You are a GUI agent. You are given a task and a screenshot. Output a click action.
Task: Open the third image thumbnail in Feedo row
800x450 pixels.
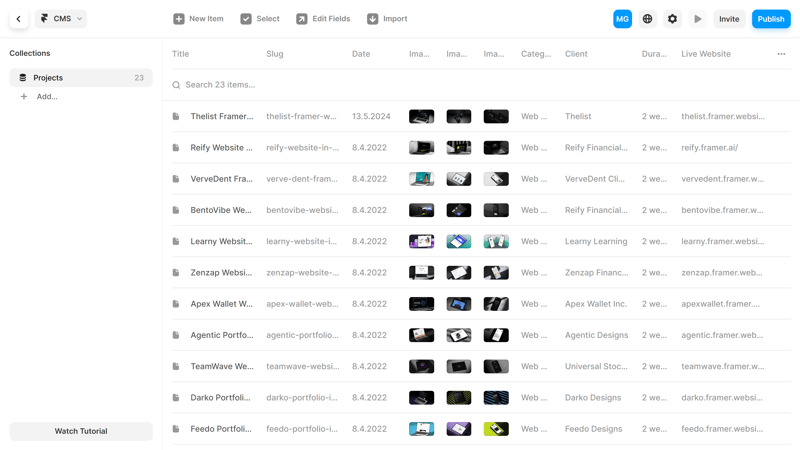click(x=496, y=429)
